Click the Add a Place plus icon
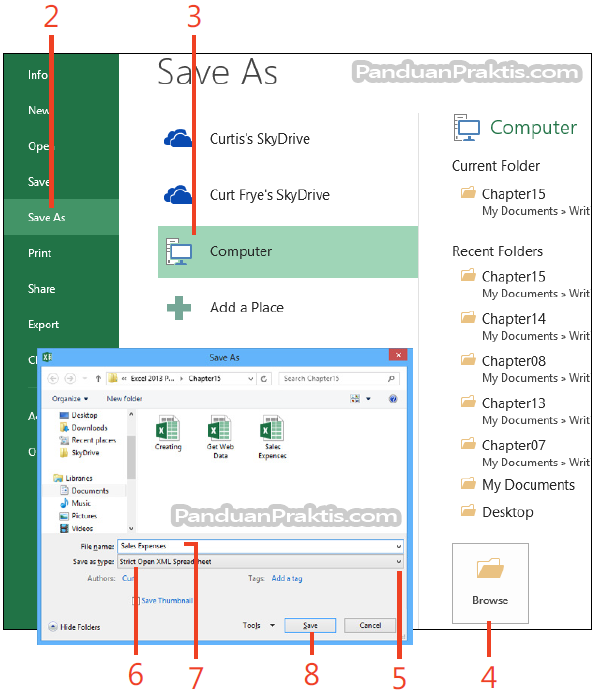597x693 pixels. pyautogui.click(x=179, y=308)
